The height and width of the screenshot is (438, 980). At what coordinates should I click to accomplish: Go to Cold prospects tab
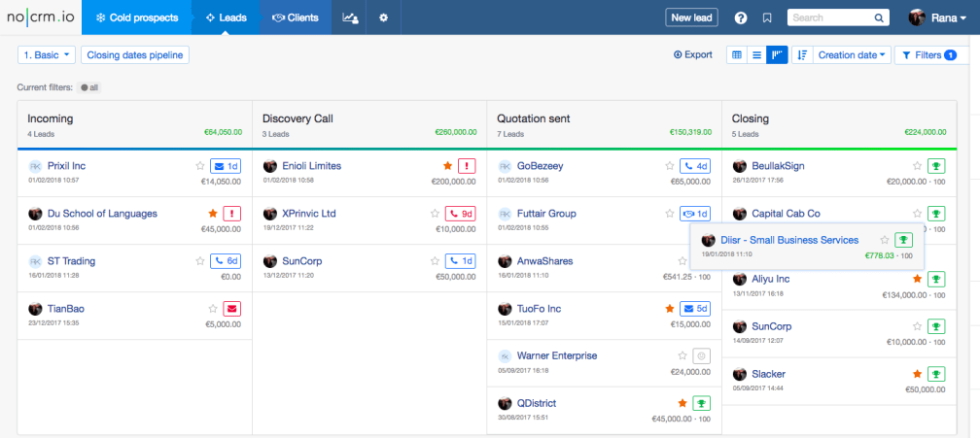(136, 18)
